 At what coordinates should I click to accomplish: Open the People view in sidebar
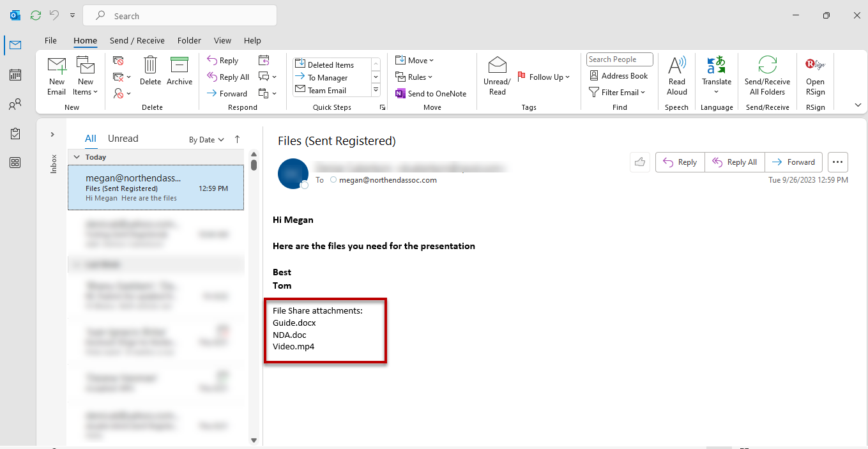point(15,104)
